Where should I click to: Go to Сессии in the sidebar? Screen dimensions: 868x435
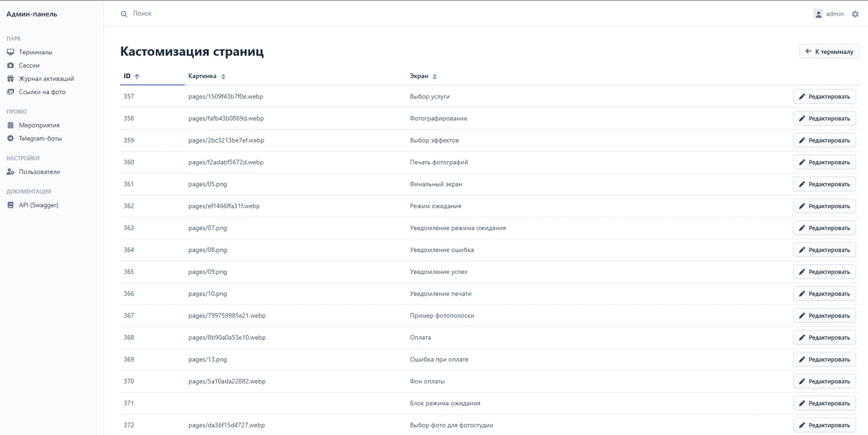(29, 65)
